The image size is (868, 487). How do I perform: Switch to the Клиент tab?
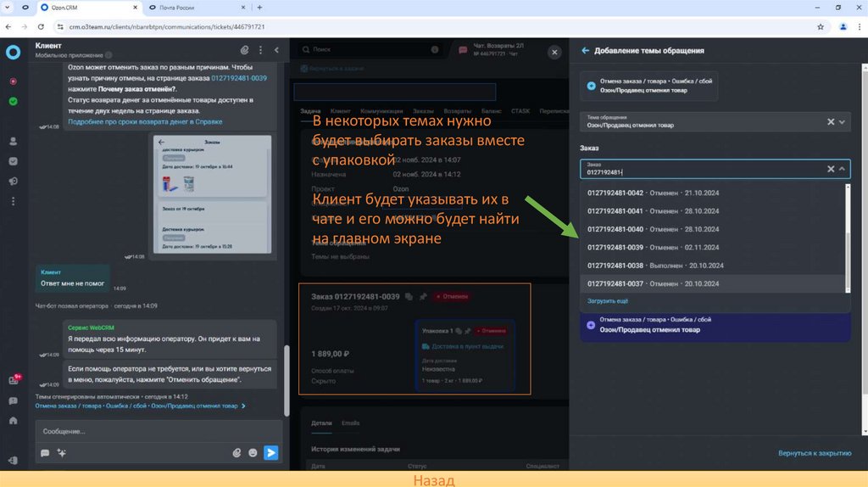341,111
